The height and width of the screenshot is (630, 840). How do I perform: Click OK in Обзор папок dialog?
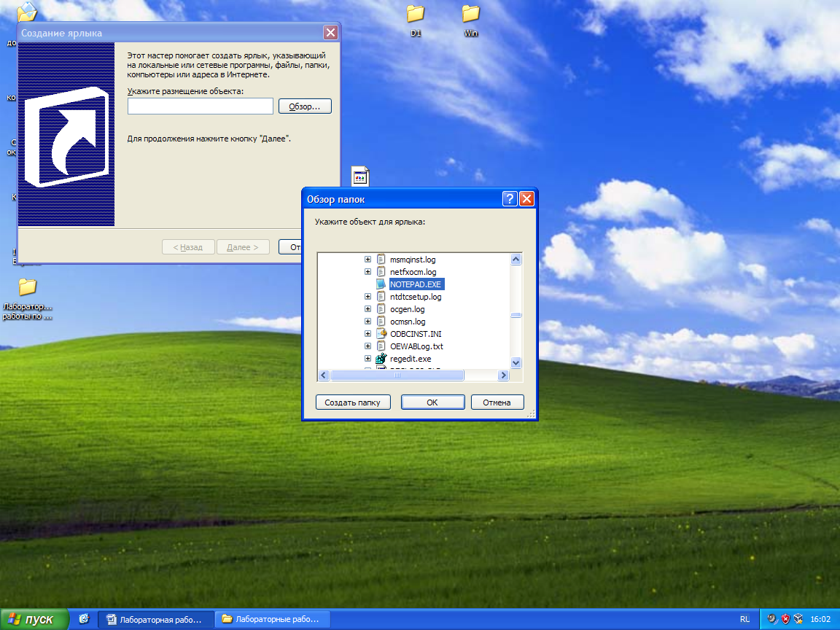click(x=432, y=402)
